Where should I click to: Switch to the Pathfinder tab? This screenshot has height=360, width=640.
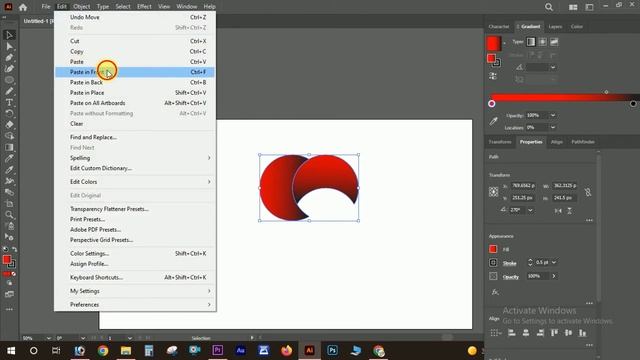583,142
